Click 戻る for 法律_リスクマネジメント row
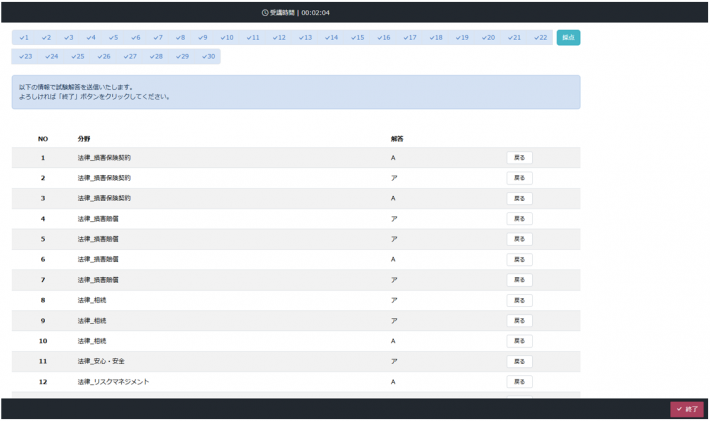 click(519, 382)
